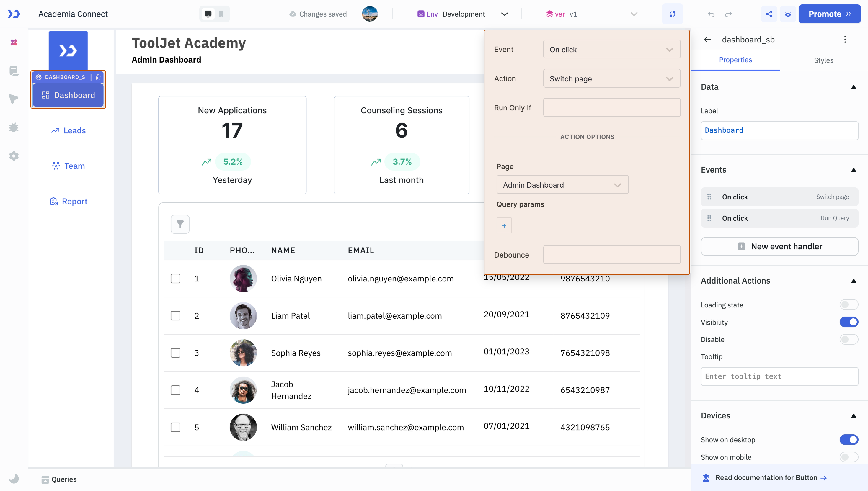Enable the Loading state toggle
The height and width of the screenshot is (491, 868).
click(x=849, y=305)
